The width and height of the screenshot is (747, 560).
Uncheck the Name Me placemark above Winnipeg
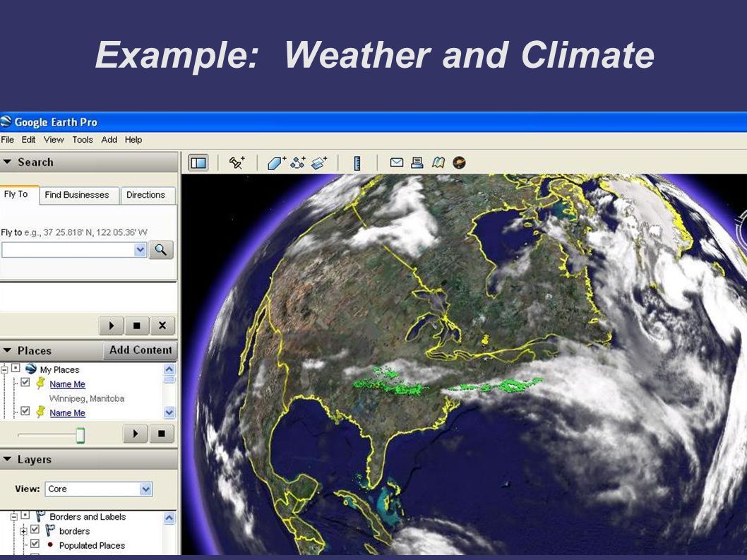point(25,382)
